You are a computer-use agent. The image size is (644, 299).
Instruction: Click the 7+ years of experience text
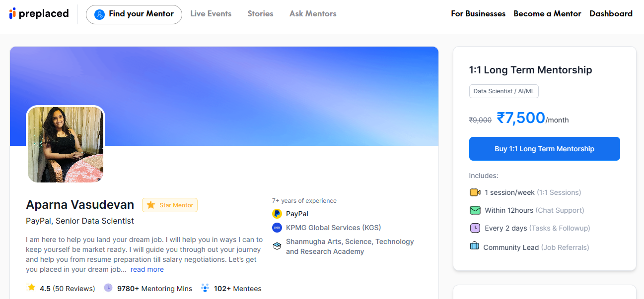click(x=304, y=201)
